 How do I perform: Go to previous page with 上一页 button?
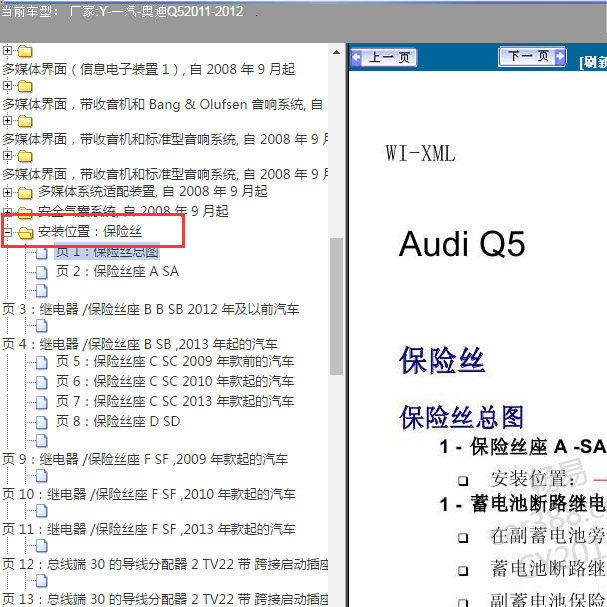[384, 58]
